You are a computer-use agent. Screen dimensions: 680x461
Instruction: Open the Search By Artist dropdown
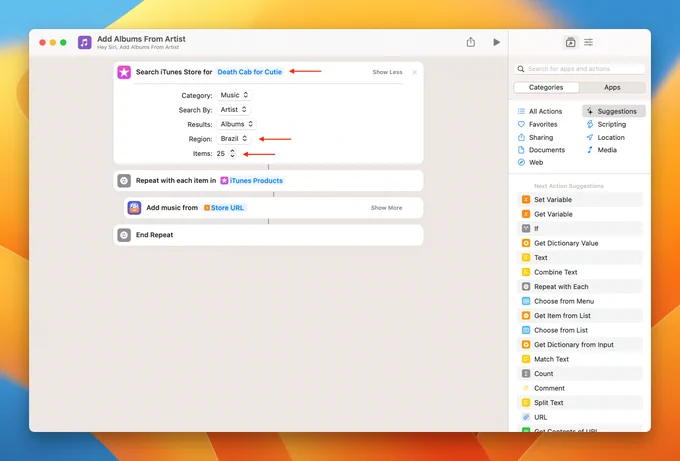(233, 110)
